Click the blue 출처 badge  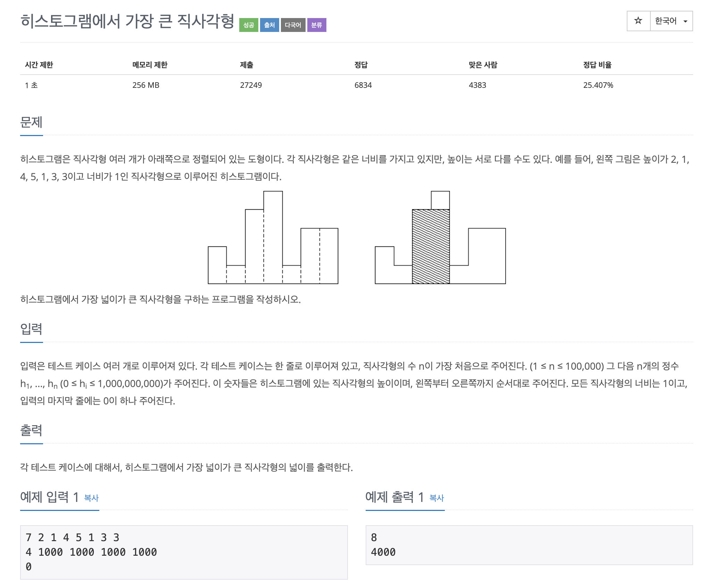[x=269, y=25]
